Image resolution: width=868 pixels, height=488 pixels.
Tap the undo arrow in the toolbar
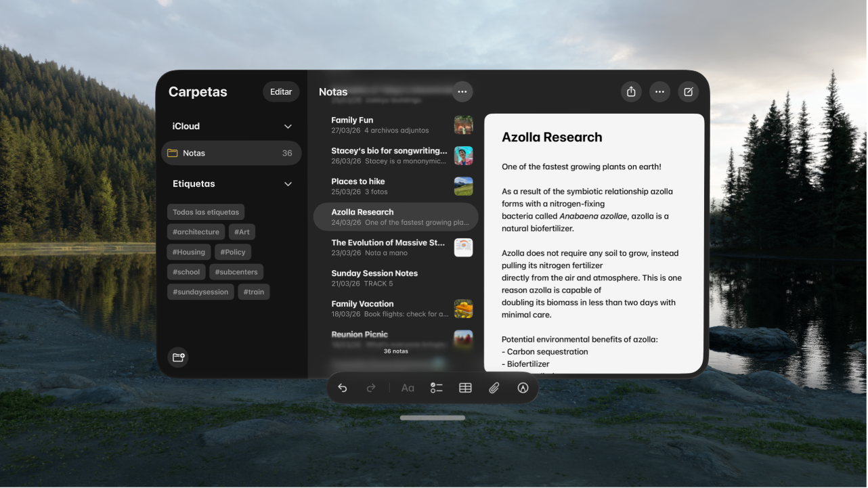(x=343, y=389)
